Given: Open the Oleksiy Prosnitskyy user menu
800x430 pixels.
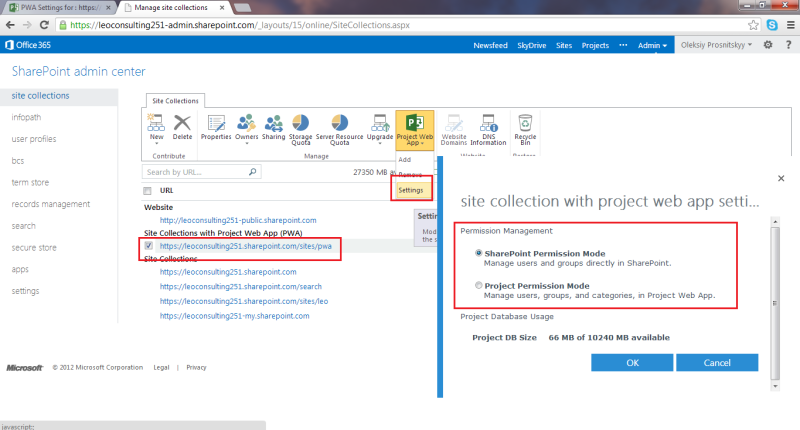Looking at the screenshot, I should tap(716, 45).
